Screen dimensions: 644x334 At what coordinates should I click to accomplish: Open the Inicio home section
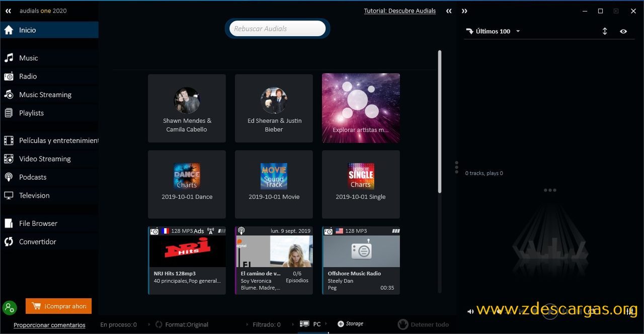[x=49, y=30]
